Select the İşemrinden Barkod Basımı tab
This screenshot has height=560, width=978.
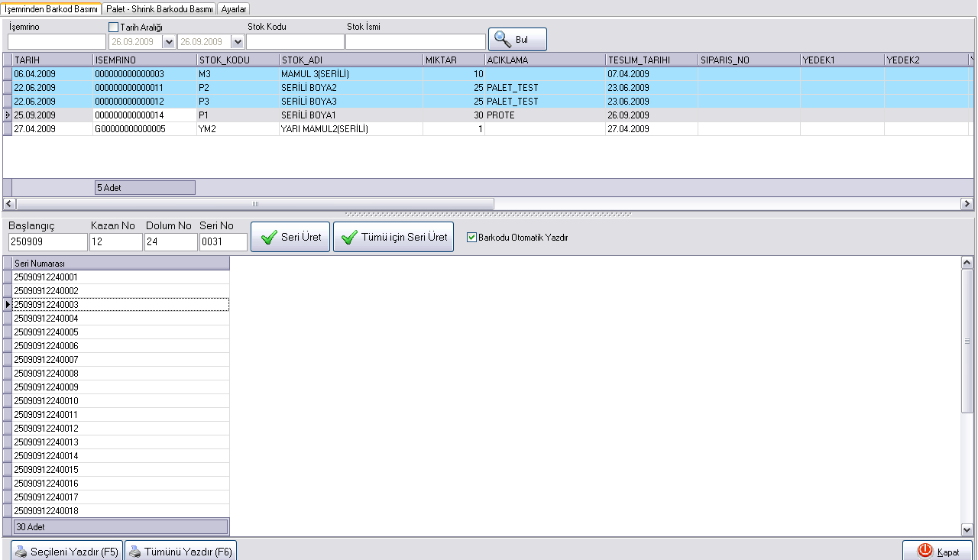(x=51, y=8)
